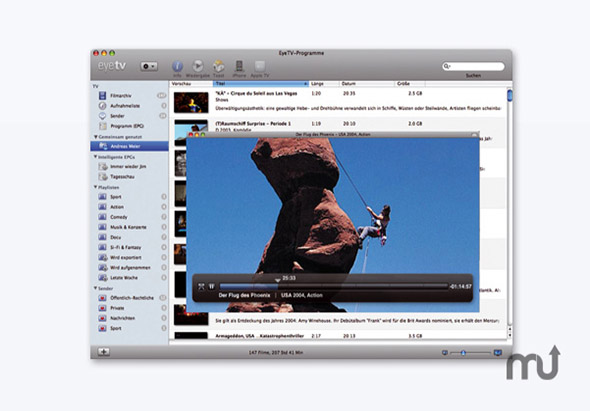Select the Filmarchiv library icon
The image size is (590, 411).
(102, 96)
